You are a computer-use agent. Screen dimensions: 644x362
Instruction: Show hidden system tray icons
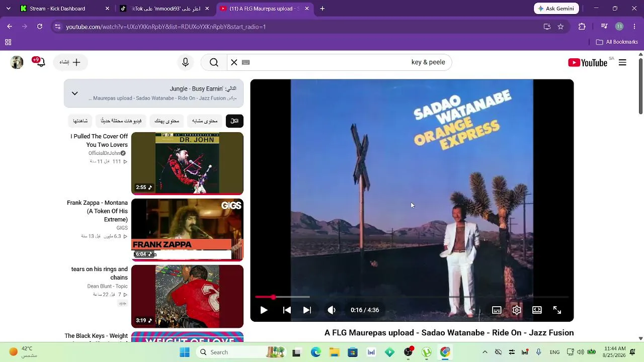[485, 352]
